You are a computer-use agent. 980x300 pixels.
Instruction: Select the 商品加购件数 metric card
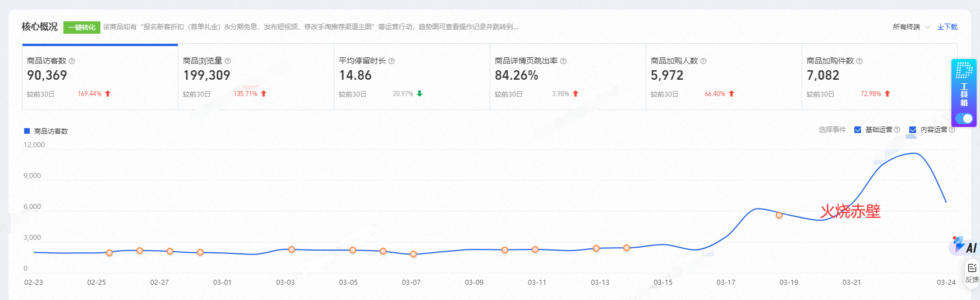tap(879, 77)
